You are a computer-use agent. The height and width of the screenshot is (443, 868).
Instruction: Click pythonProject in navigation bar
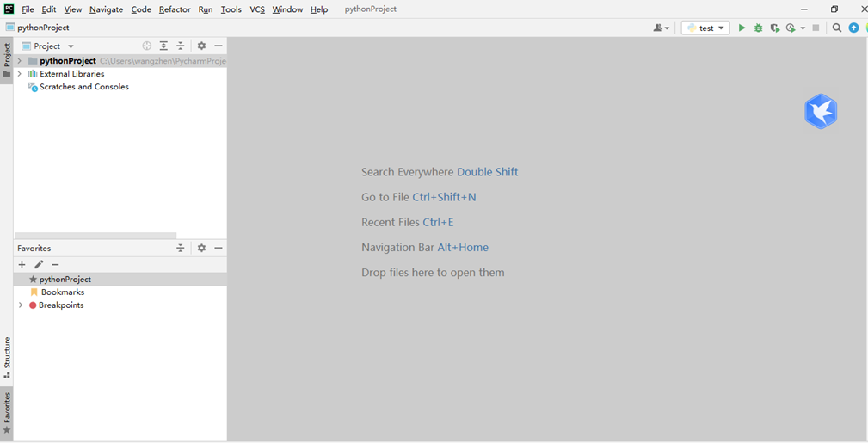click(x=43, y=28)
